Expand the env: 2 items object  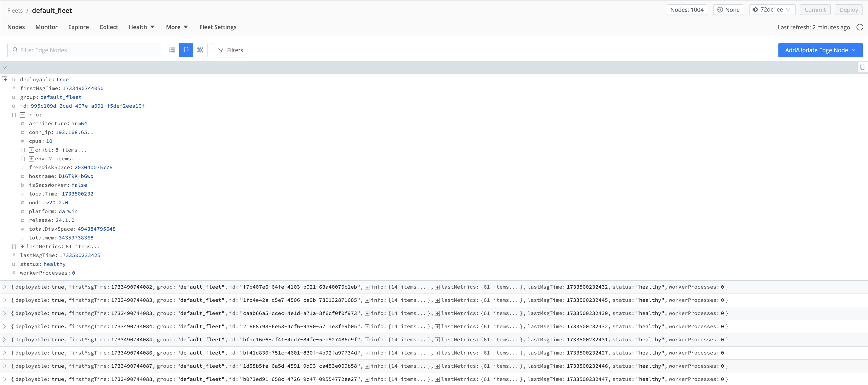click(x=31, y=158)
